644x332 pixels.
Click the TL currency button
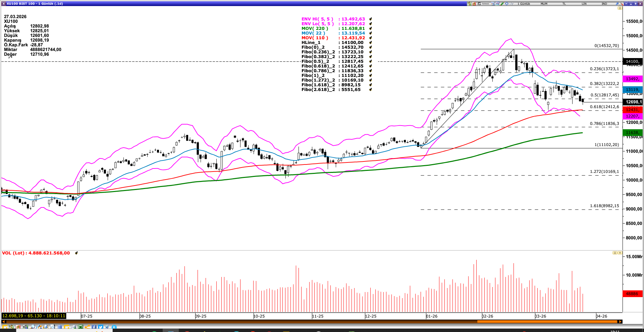564,4
